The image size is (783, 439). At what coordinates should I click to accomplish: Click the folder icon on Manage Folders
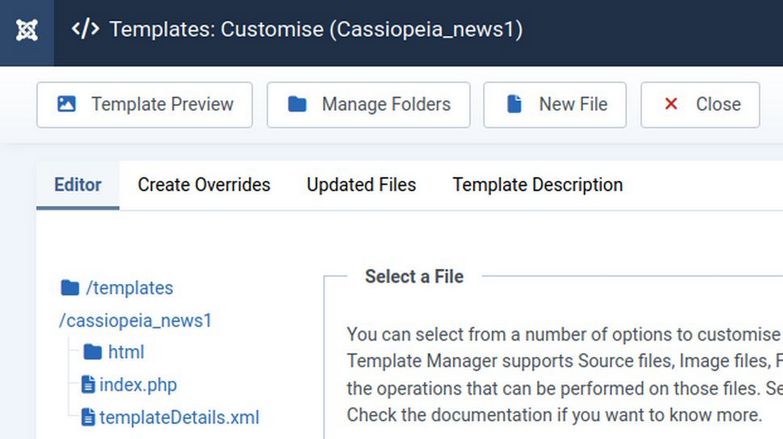point(297,104)
